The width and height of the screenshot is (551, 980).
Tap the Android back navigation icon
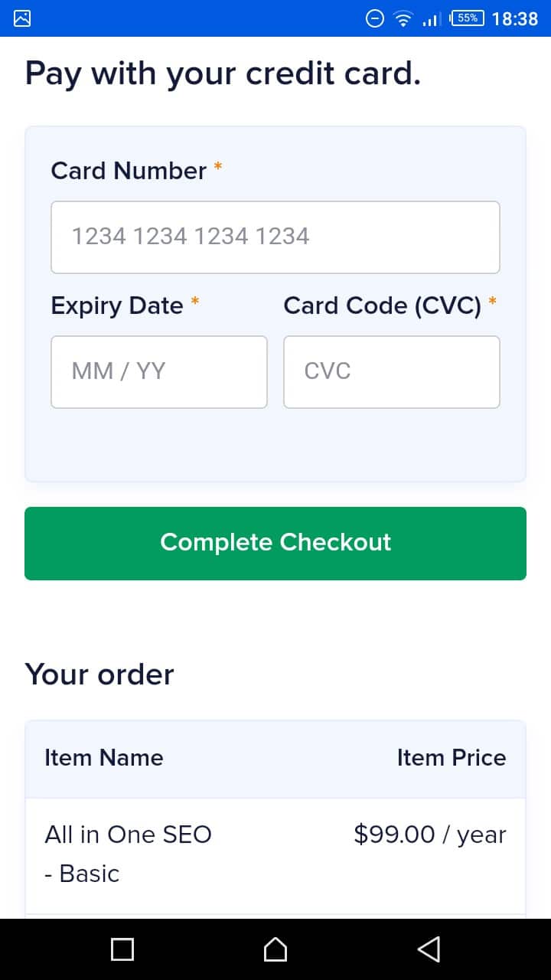point(429,949)
